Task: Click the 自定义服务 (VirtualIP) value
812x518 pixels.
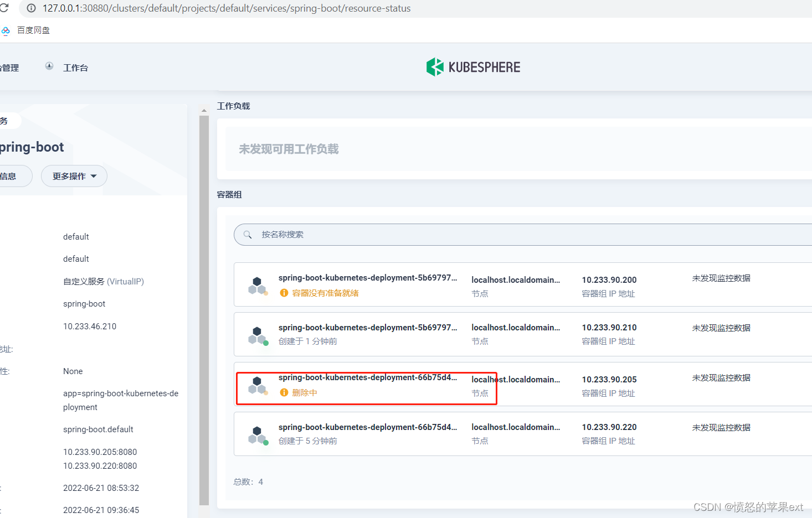Action: pyautogui.click(x=104, y=282)
